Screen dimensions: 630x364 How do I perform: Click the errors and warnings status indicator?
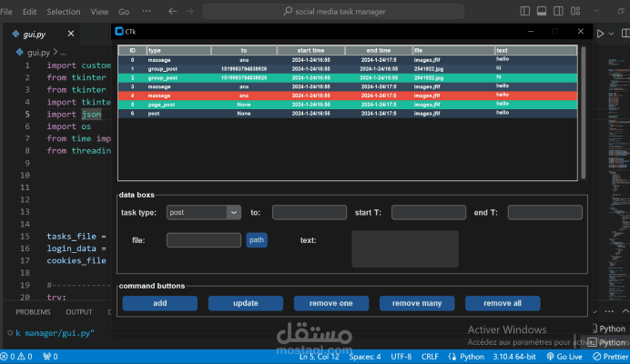pyautogui.click(x=16, y=357)
